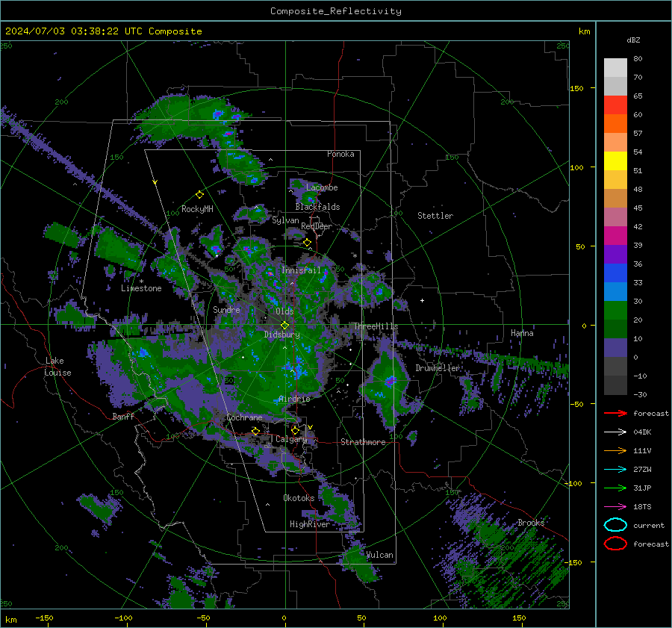Click the 80 value on dBZ scale
Screen dimensions: 672x628
[638, 59]
